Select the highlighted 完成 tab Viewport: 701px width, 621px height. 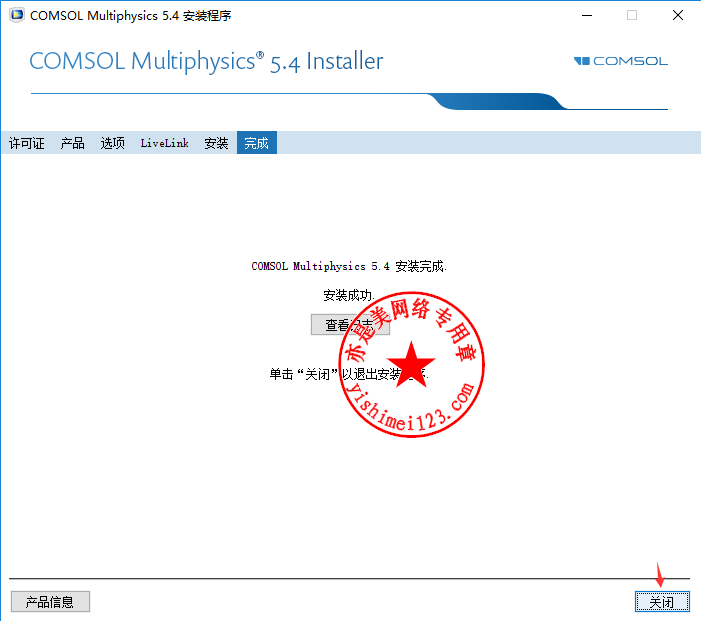[257, 143]
